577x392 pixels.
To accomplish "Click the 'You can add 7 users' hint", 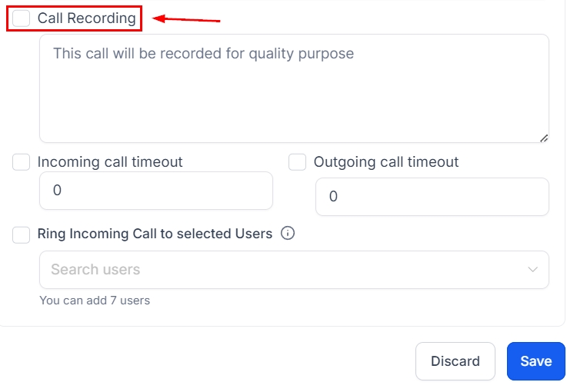I will 95,301.
